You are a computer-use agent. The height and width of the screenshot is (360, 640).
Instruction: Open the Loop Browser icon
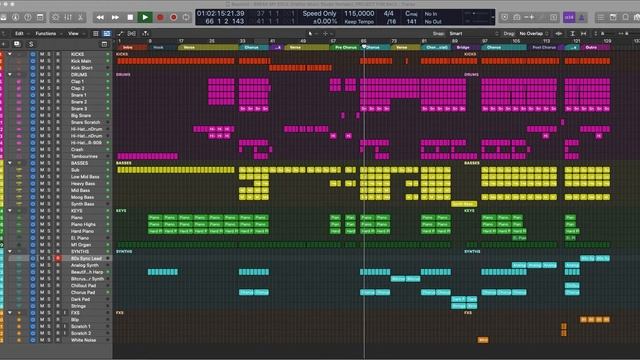(x=625, y=18)
